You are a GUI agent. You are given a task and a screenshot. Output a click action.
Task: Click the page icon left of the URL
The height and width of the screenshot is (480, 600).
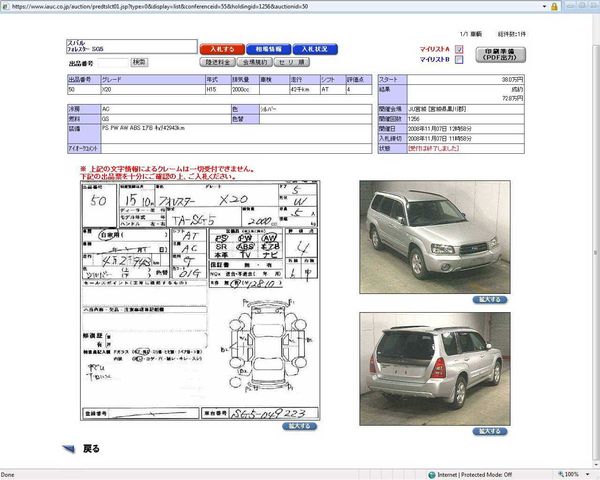click(x=5, y=7)
